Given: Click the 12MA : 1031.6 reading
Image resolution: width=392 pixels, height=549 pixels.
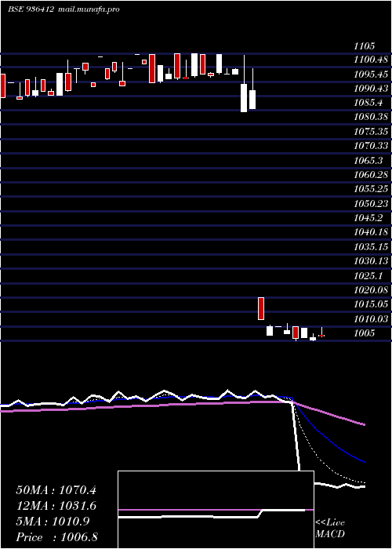Looking at the screenshot, I should click(56, 506).
